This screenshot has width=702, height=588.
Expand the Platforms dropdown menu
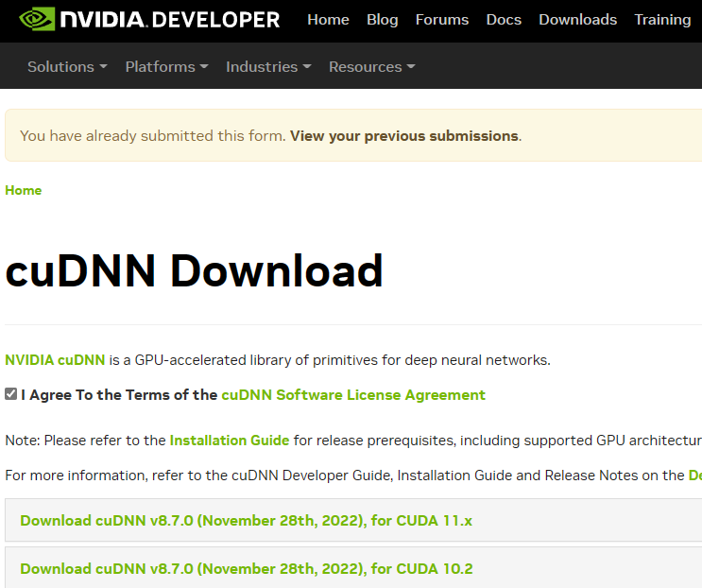click(166, 67)
